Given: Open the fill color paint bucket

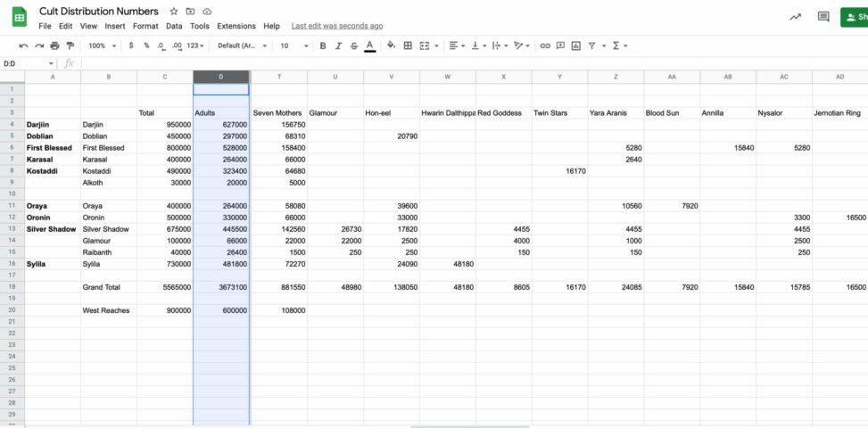Looking at the screenshot, I should [391, 45].
